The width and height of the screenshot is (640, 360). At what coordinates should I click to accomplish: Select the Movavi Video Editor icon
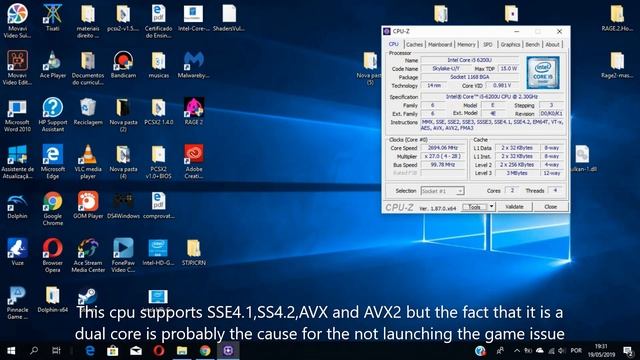tap(17, 67)
